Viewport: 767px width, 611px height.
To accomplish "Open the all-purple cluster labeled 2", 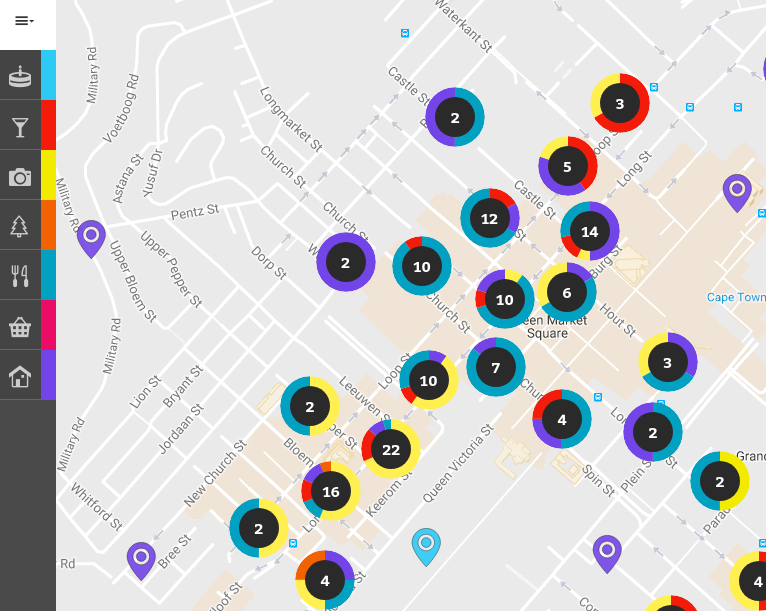I will (345, 262).
